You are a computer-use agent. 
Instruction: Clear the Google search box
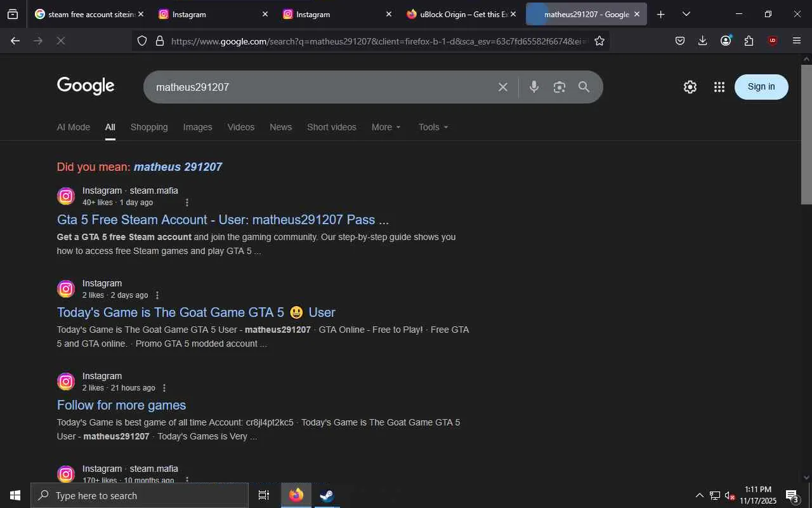pyautogui.click(x=503, y=87)
